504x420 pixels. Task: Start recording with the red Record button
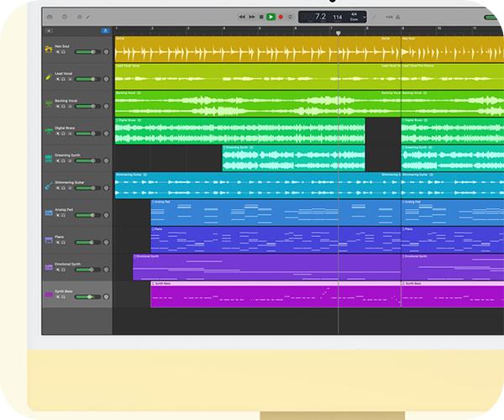tap(281, 16)
